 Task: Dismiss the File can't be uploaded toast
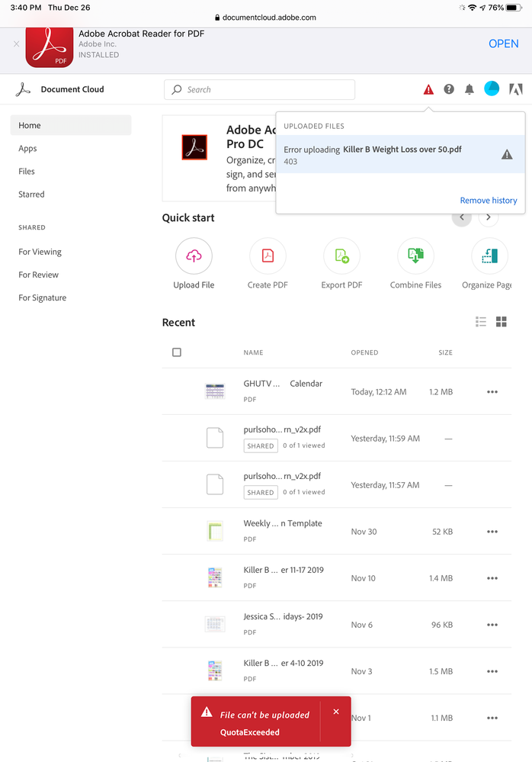tap(336, 712)
